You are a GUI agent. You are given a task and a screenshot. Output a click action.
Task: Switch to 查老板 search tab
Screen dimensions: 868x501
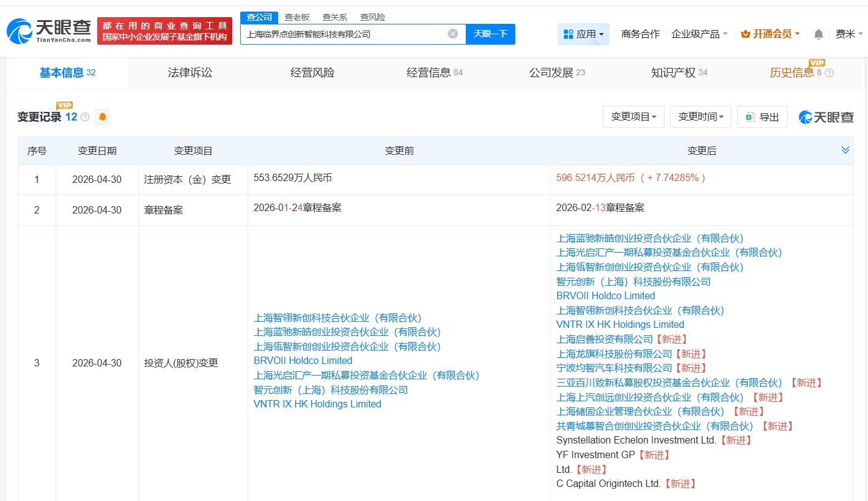297,17
